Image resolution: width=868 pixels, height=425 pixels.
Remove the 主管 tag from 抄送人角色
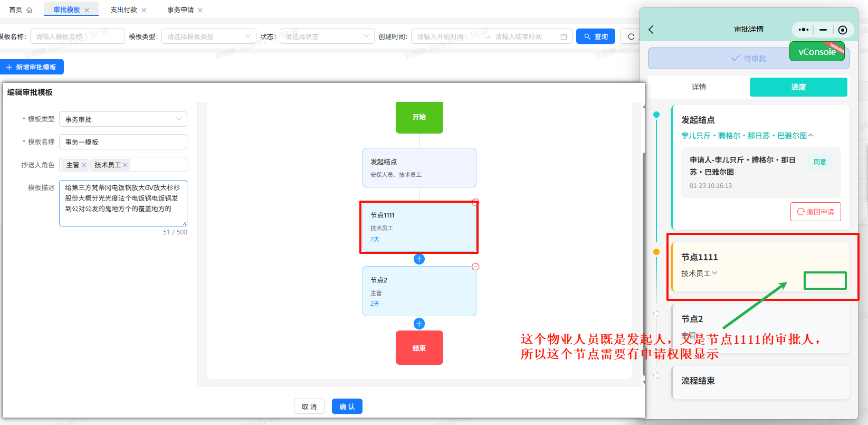[x=83, y=165]
